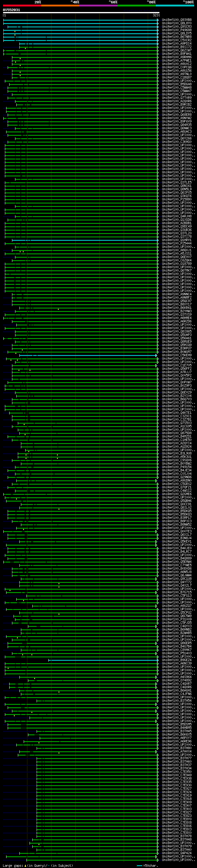Click the UniRef100_Q68ER8 label
Screen dimensions: 197x868
tap(177, 115)
